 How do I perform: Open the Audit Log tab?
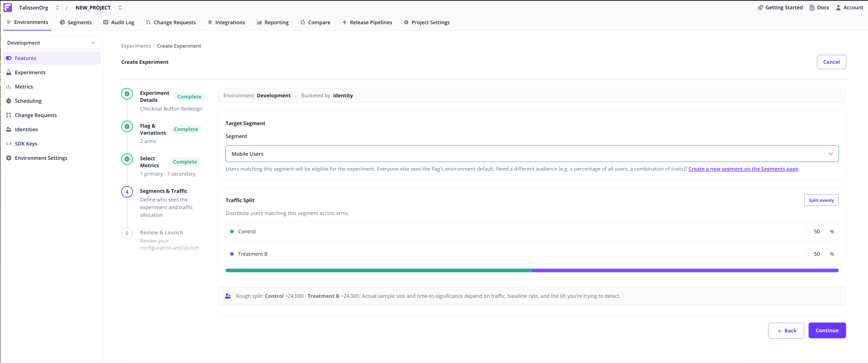(118, 22)
